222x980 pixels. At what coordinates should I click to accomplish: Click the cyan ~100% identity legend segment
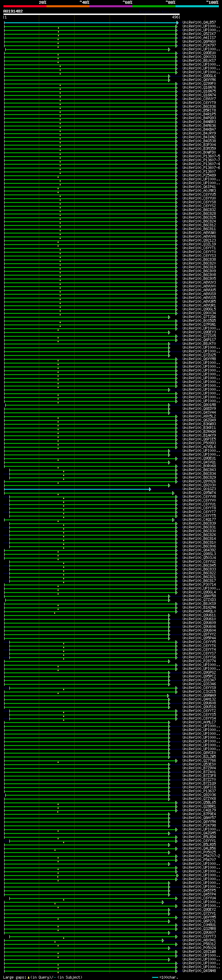[197, 7]
